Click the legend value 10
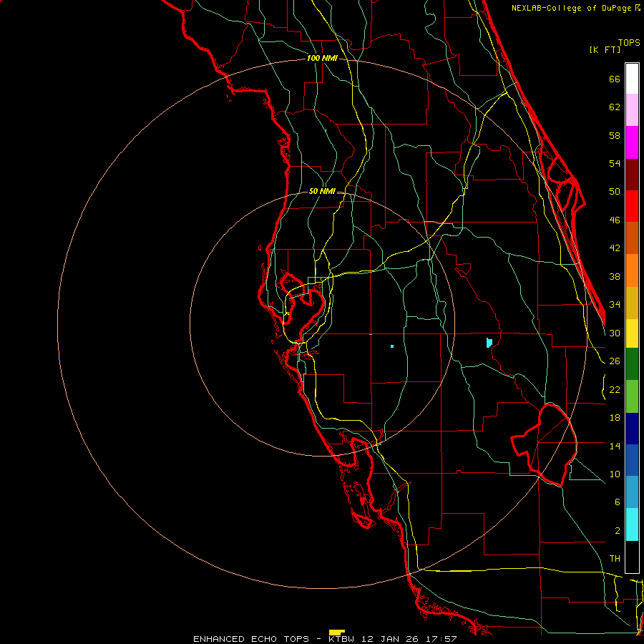The height and width of the screenshot is (644, 644). coord(615,474)
